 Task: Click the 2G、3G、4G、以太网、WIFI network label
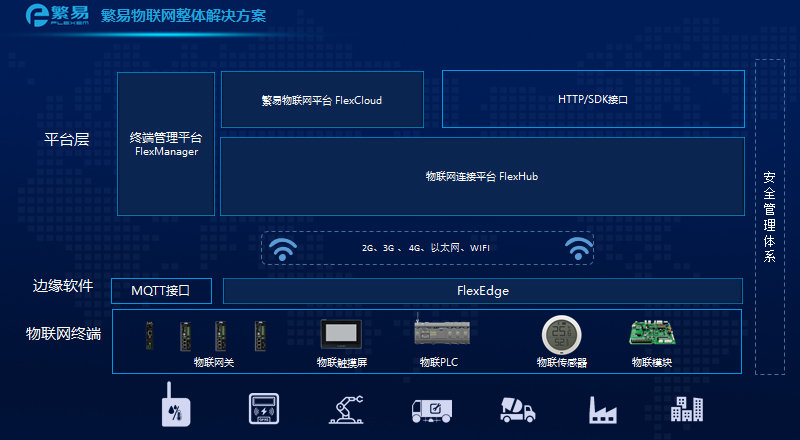426,248
